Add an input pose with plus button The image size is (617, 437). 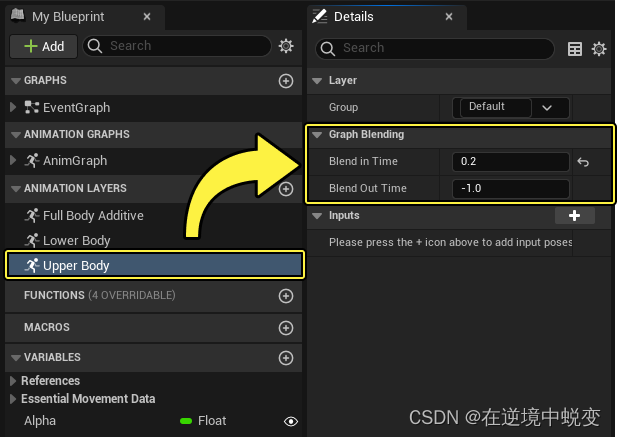coord(574,215)
